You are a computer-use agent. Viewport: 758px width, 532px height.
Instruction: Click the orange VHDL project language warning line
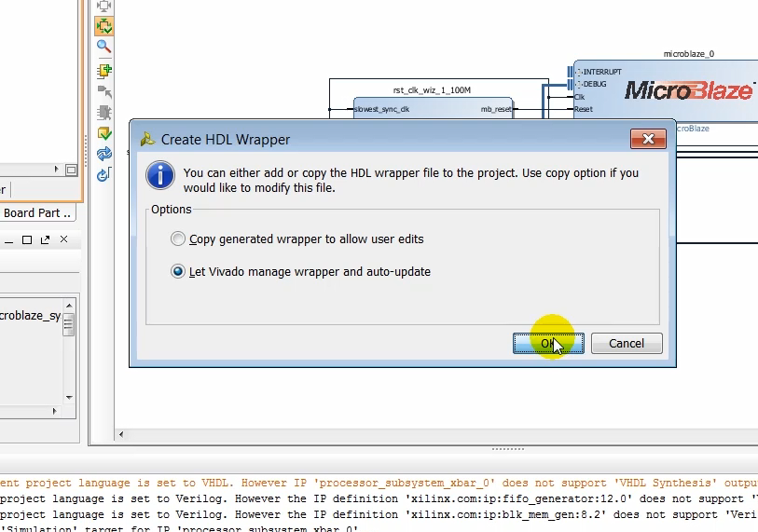point(379,483)
